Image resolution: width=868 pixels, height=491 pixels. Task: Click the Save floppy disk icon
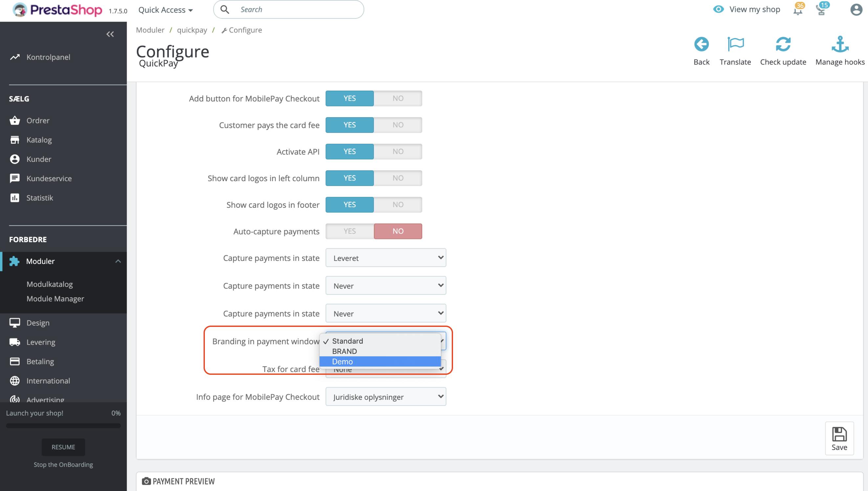click(839, 434)
